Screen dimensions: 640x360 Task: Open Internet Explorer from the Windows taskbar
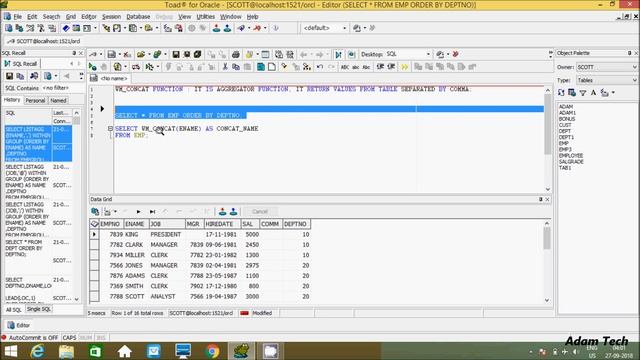click(x=38, y=351)
